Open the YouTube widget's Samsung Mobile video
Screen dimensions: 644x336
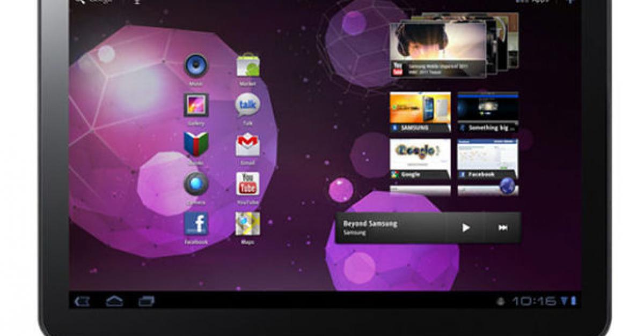tap(438, 50)
